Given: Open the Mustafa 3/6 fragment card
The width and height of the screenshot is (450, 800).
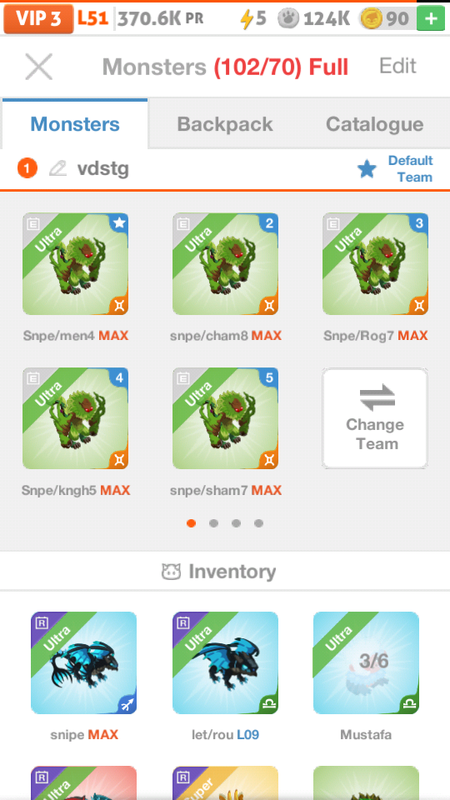Looking at the screenshot, I should pos(366,663).
